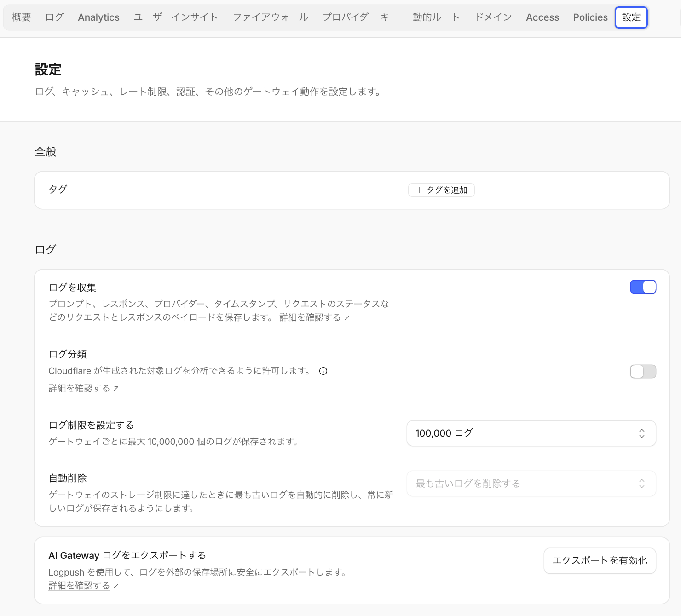Screen dimensions: 681x616
Task: Open the Access tab
Action: pos(542,17)
